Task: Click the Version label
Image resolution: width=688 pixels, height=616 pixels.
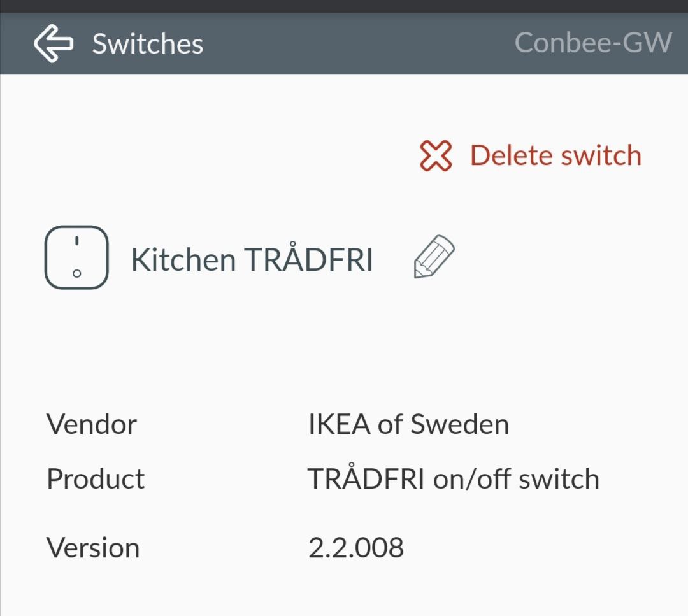Action: (93, 548)
